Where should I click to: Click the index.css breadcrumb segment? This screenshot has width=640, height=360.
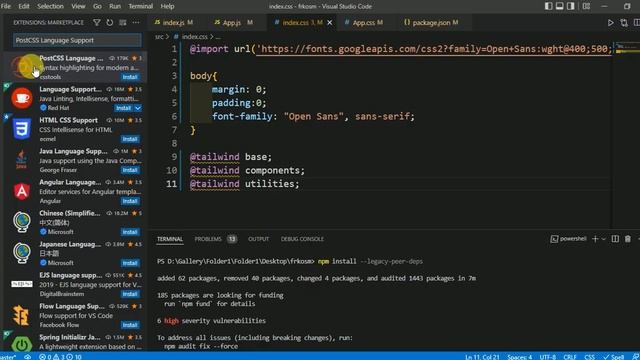point(195,37)
